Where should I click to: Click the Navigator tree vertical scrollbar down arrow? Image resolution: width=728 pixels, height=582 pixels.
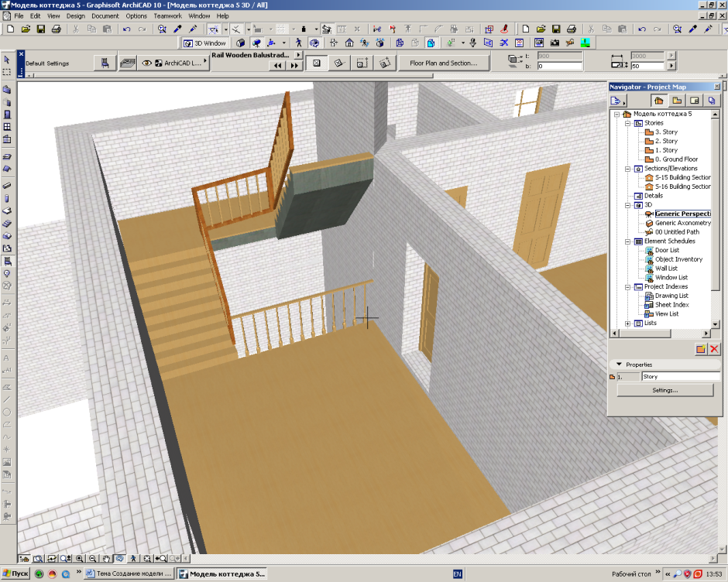715,324
